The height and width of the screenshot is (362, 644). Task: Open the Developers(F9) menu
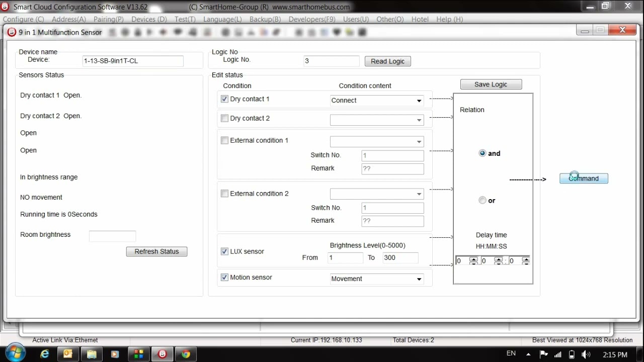(312, 19)
